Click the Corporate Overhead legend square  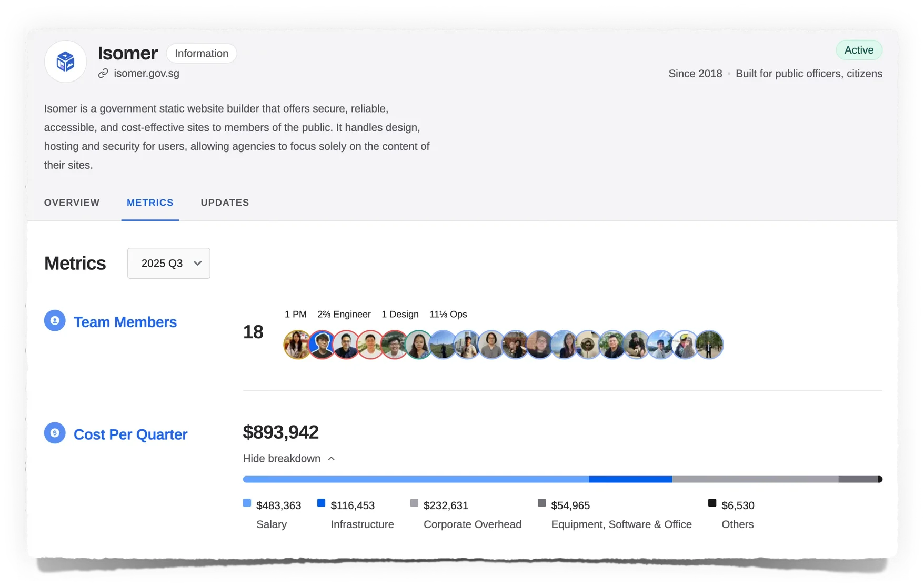pos(414,503)
